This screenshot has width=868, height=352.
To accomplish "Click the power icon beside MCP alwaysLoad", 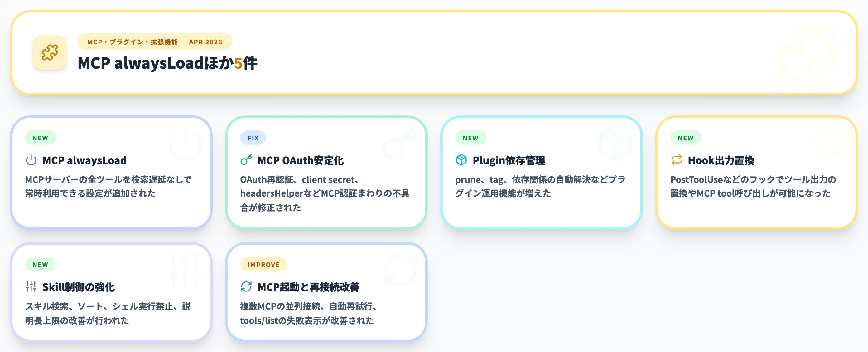I will pos(31,160).
